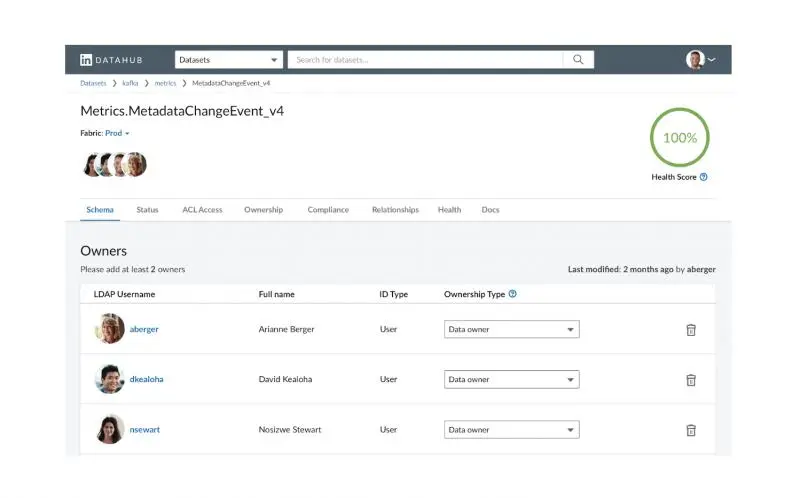Open Ownership Type dropdown for nsewart
Screen dimensions: 800x498
click(511, 430)
